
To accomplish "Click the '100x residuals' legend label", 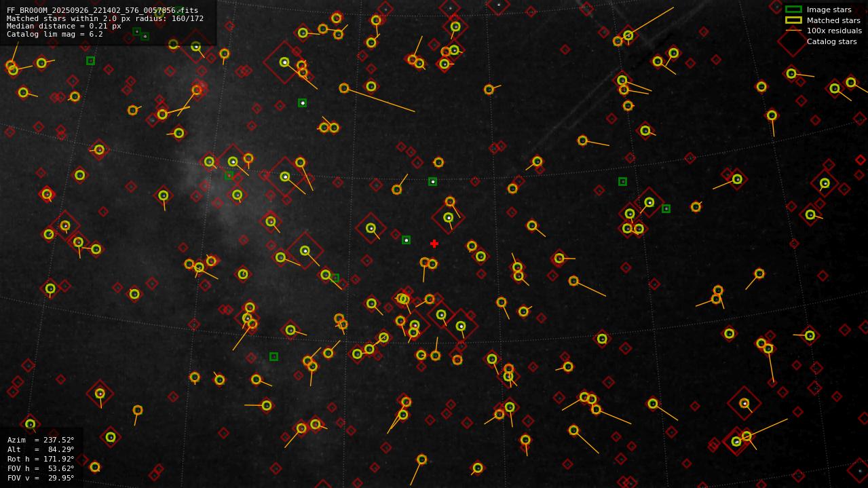I will 834,31.
